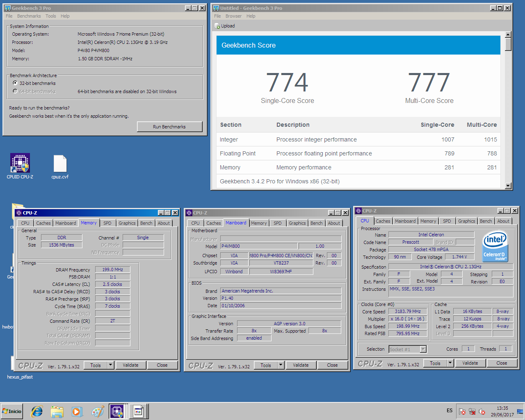Click the clock showing 13:35
This screenshot has height=420, width=525.
click(x=502, y=408)
